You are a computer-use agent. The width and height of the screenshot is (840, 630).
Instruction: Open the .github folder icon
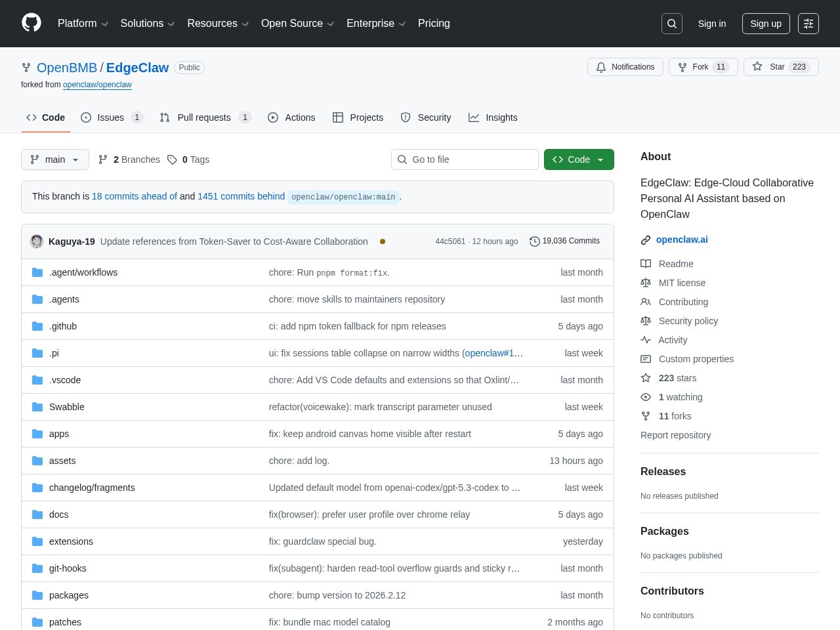[x=37, y=326]
